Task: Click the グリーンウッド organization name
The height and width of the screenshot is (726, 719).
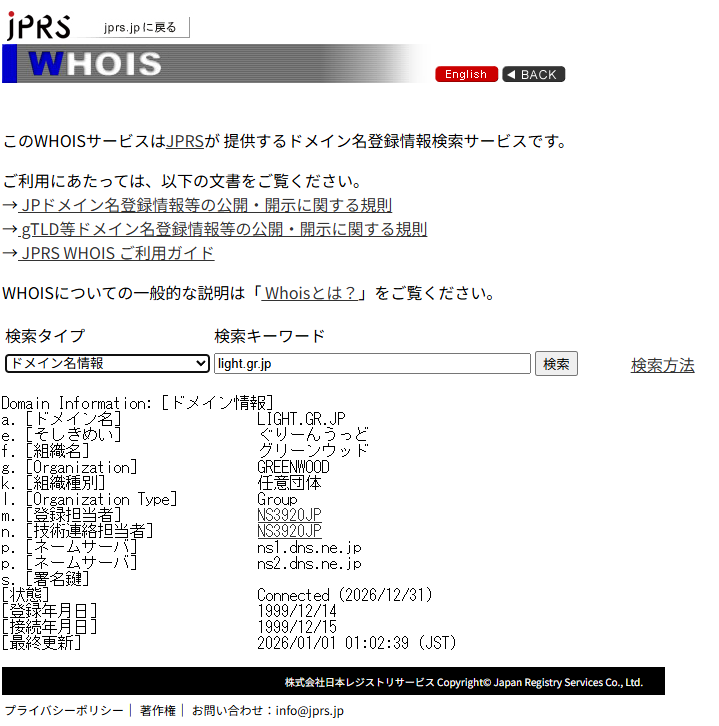Action: (x=313, y=450)
